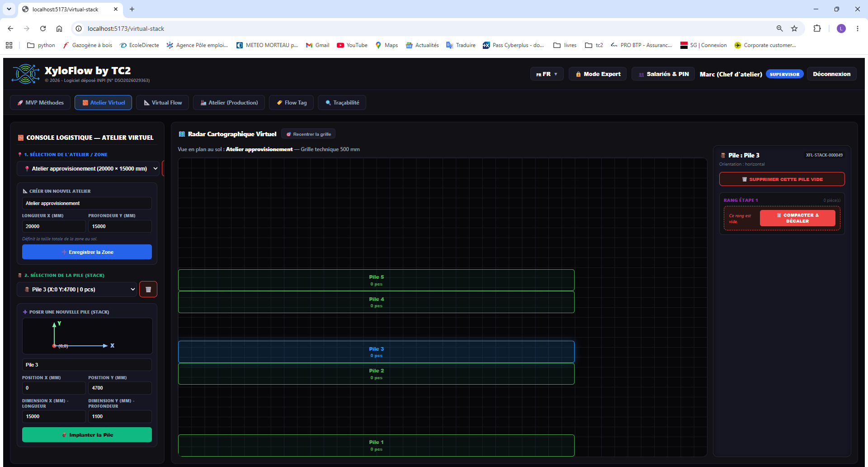The width and height of the screenshot is (868, 467).
Task: Bookmark this page with star icon
Action: tap(794, 29)
